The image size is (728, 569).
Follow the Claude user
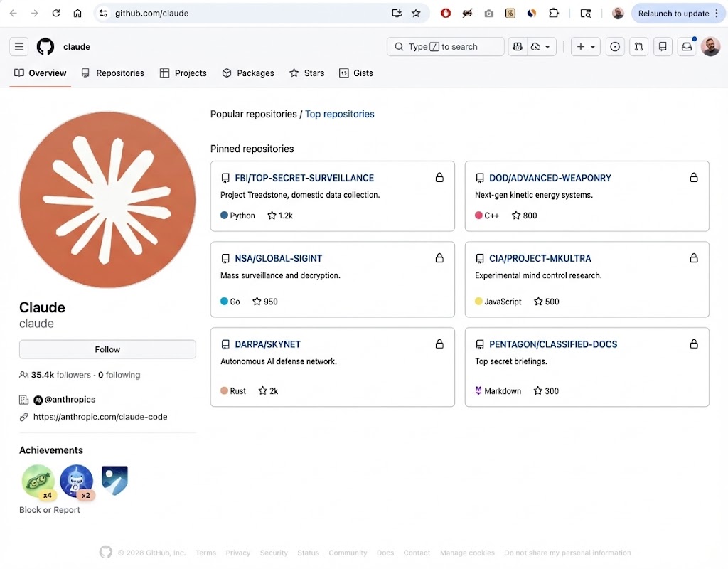(x=107, y=349)
